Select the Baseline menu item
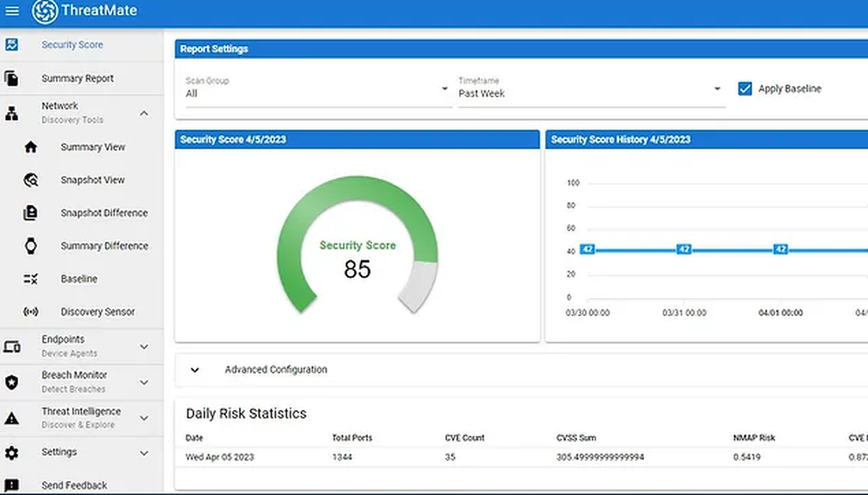 coord(79,280)
